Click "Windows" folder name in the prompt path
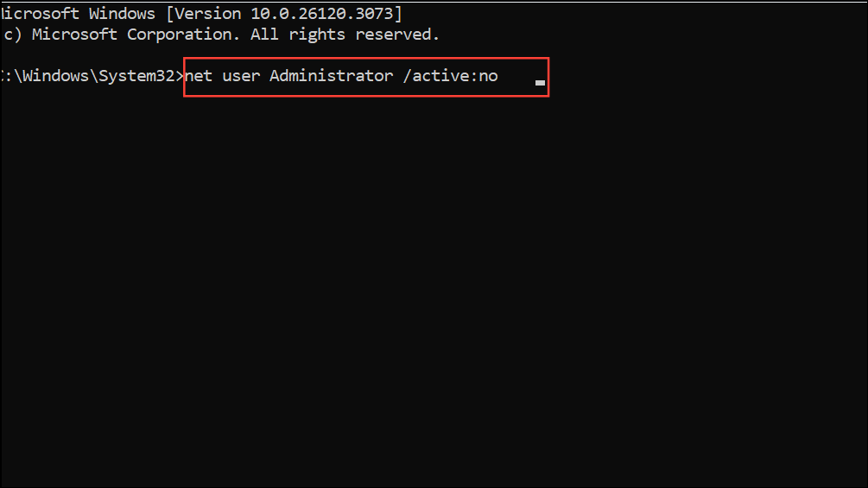This screenshot has width=868, height=488. tap(55, 76)
